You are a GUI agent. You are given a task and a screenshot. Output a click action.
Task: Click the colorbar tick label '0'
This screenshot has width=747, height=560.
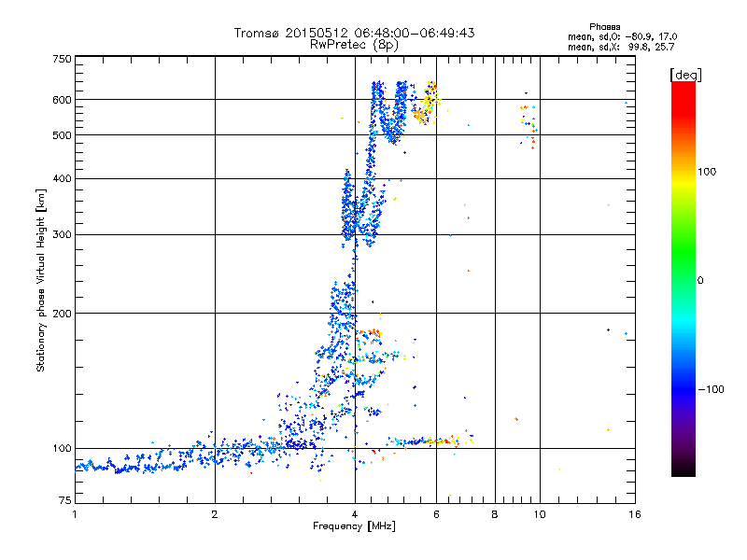(x=700, y=281)
